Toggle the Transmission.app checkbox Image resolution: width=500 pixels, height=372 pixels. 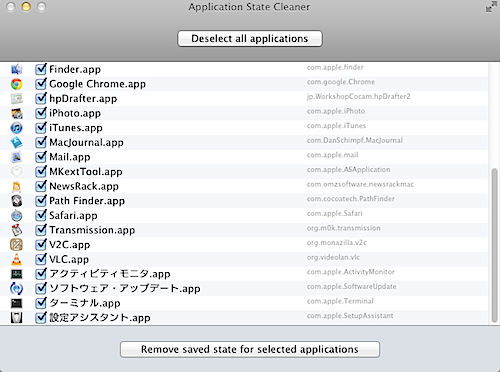41,230
